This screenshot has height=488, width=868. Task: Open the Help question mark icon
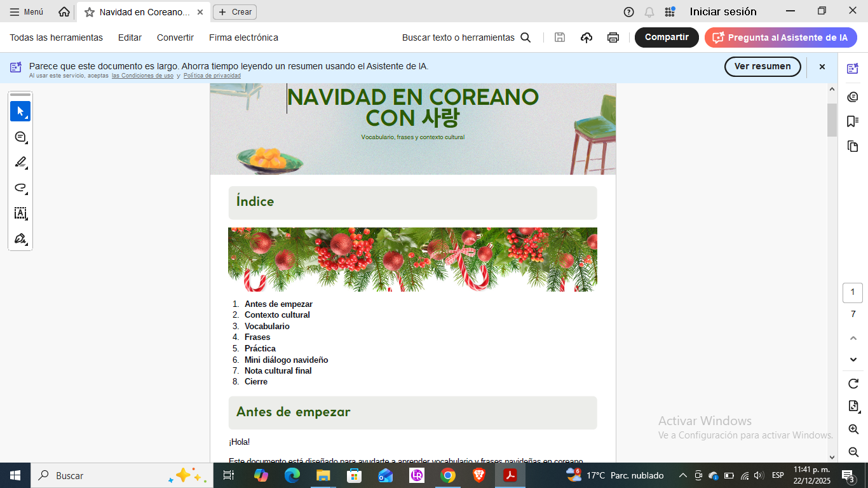629,12
